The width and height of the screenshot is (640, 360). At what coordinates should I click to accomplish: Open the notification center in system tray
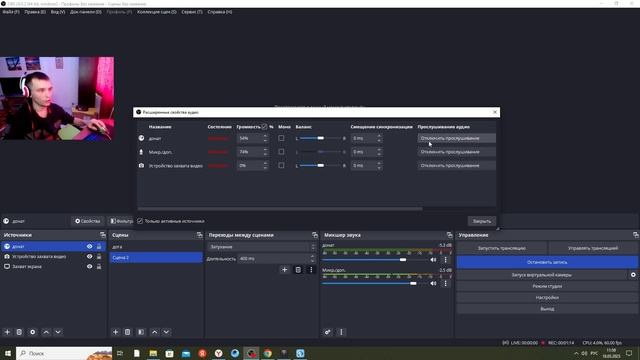629,353
